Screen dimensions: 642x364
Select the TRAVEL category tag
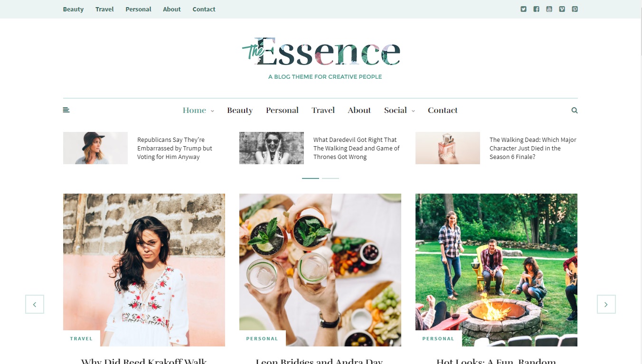coord(81,338)
